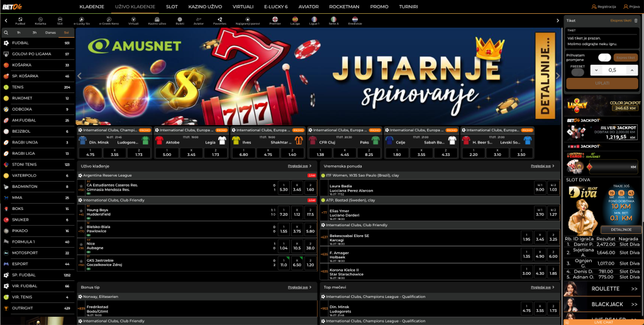Open the ROULETTE casino link
This screenshot has width=644, height=325.
point(602,289)
